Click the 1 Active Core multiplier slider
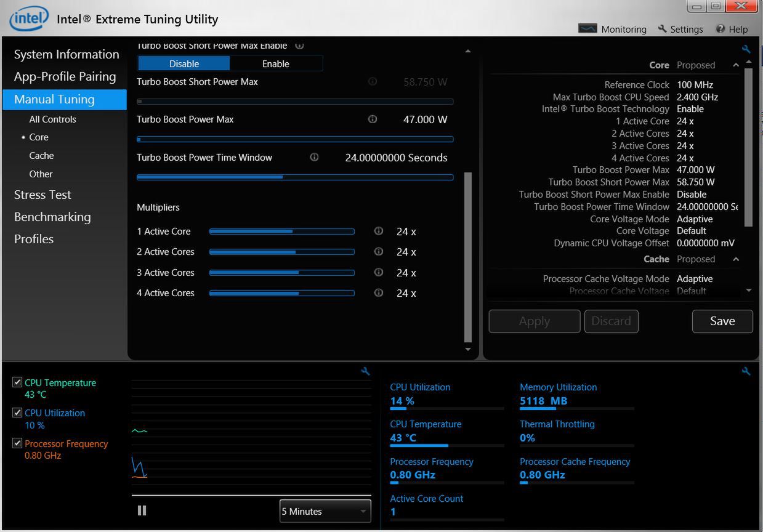 pos(282,232)
